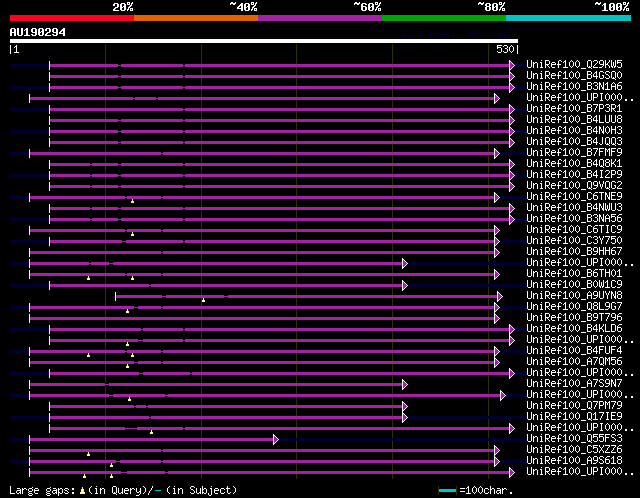Open UniRef100_Q8L9G7 subject entry

(574, 307)
